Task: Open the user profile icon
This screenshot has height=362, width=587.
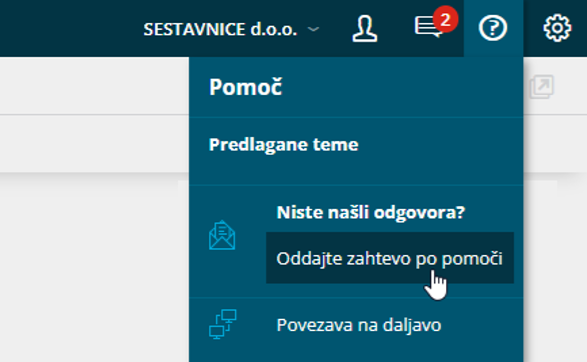Action: tap(364, 28)
